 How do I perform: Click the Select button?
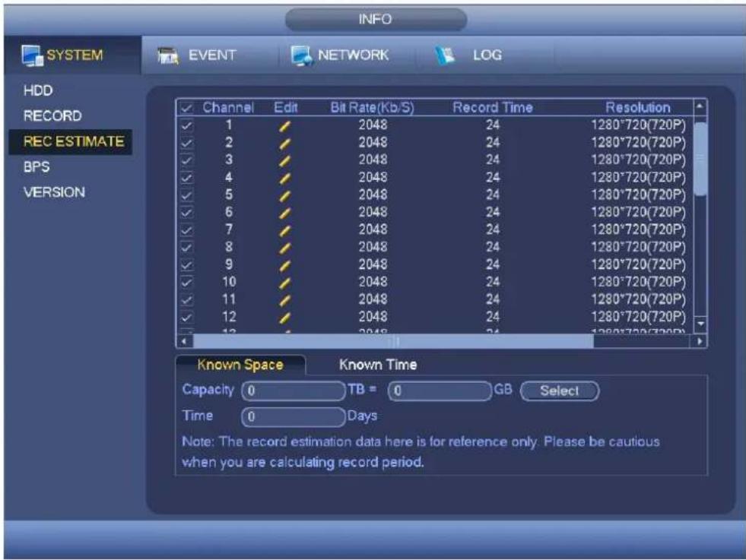560,391
